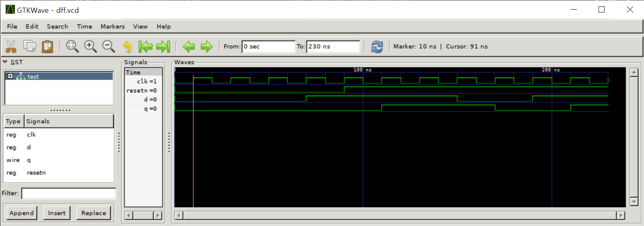Screen dimensions: 644x226
Task: Click the Type column header
Action: (14, 121)
